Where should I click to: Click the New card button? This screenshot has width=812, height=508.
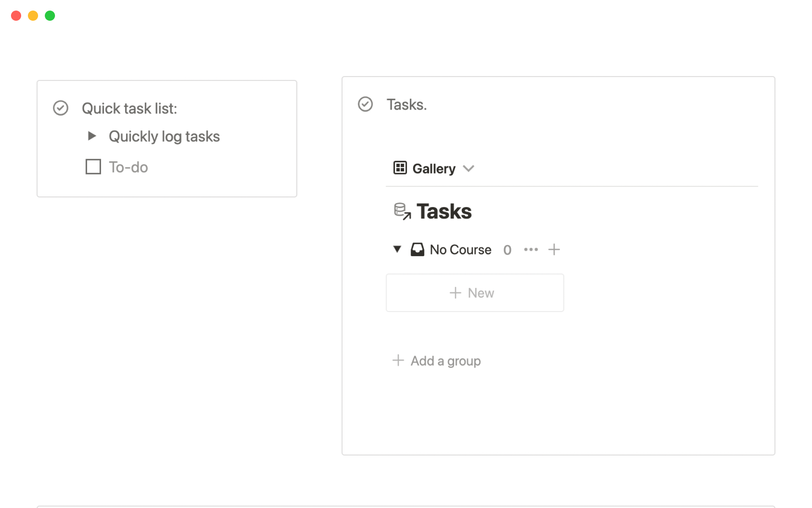(475, 293)
